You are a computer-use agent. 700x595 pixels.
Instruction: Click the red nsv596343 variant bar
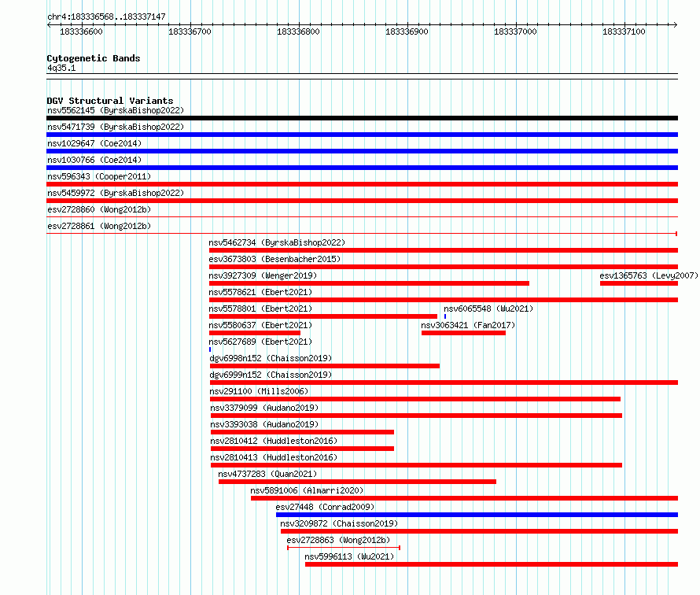(362, 184)
